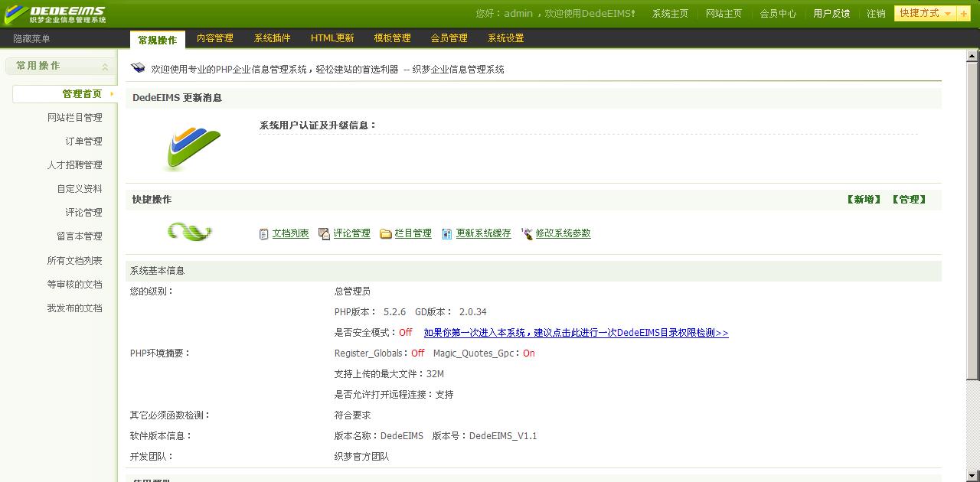Image resolution: width=980 pixels, height=482 pixels.
Task: Open the 会员中心 link
Action: [x=778, y=14]
